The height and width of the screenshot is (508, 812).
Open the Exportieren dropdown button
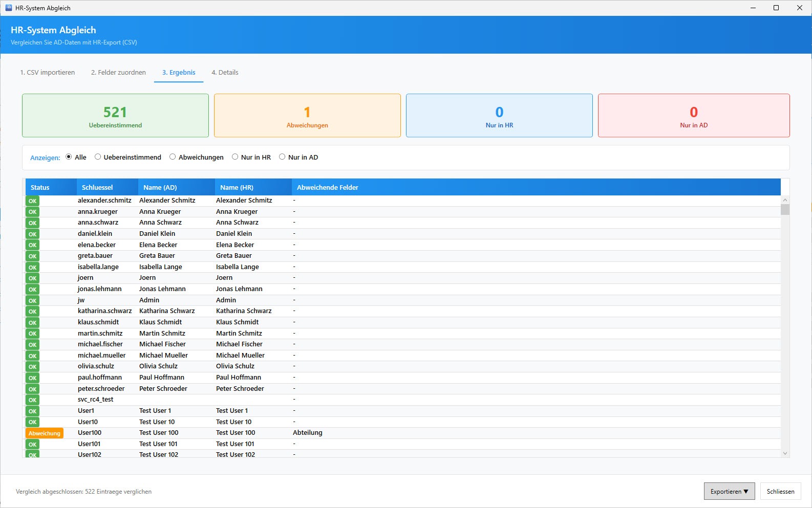[729, 492]
